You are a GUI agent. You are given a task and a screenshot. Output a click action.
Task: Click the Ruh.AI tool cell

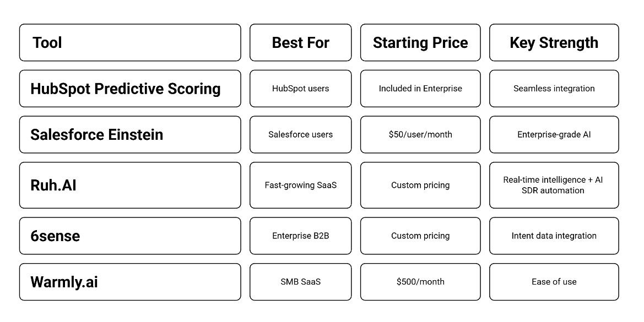click(x=129, y=185)
